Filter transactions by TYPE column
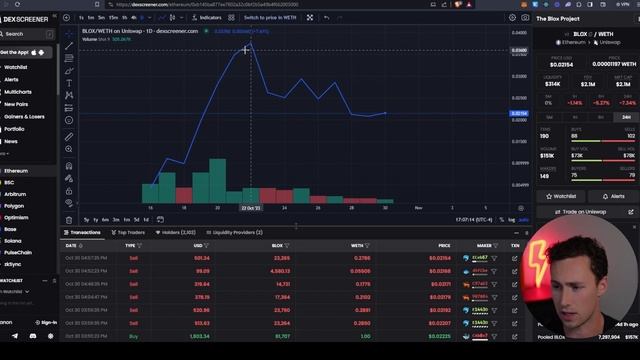 (140, 246)
